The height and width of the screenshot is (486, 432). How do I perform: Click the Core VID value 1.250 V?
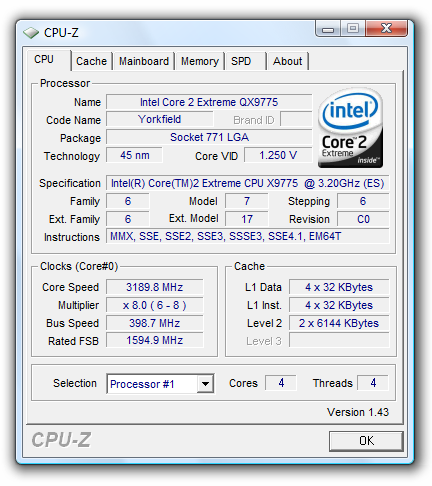point(278,155)
